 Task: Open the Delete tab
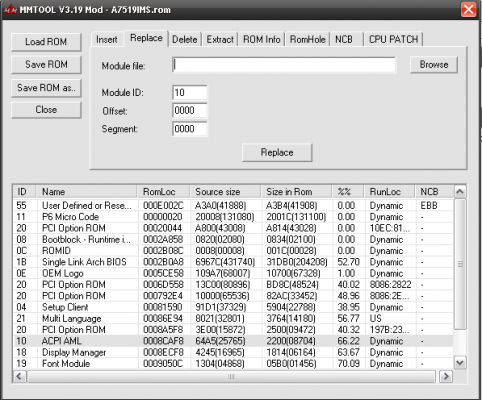(185, 39)
